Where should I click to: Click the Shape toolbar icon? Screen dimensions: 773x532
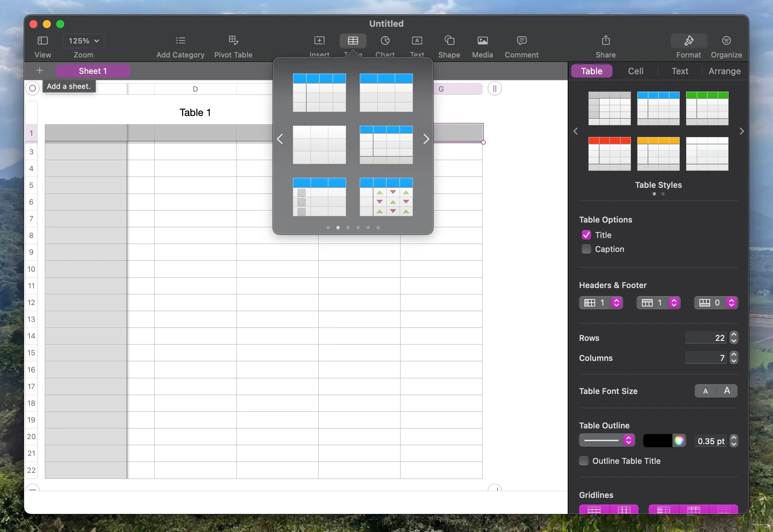pyautogui.click(x=449, y=41)
